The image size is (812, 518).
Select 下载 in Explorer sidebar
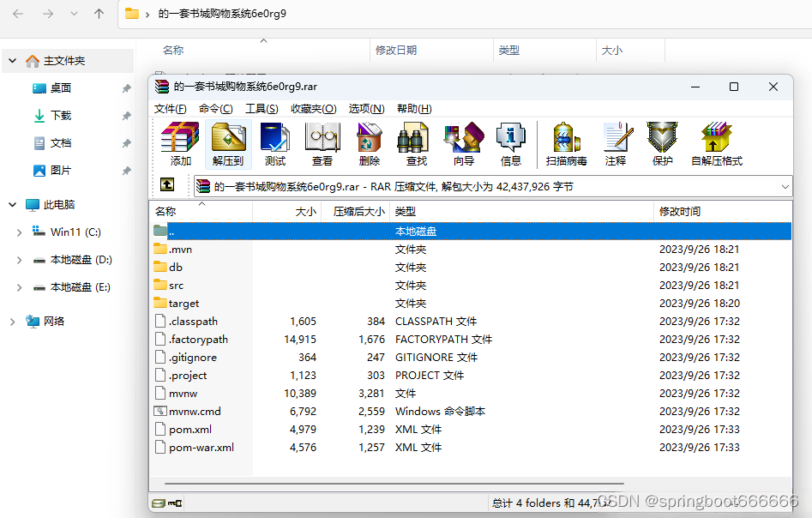[61, 116]
